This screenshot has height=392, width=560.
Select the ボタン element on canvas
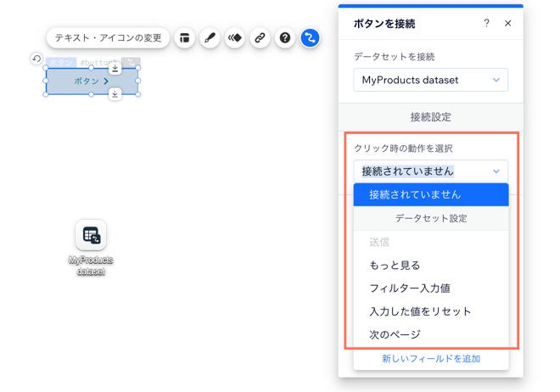pos(92,81)
